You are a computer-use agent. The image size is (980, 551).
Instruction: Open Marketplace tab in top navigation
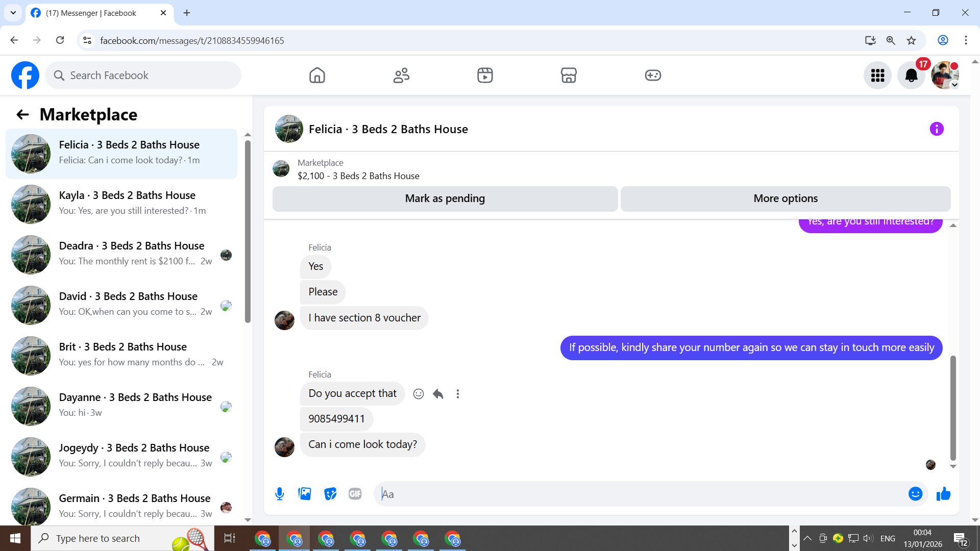point(569,76)
